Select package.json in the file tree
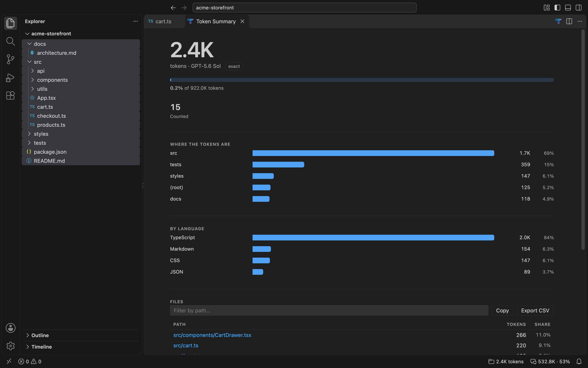The height and width of the screenshot is (368, 588). (x=81, y=152)
